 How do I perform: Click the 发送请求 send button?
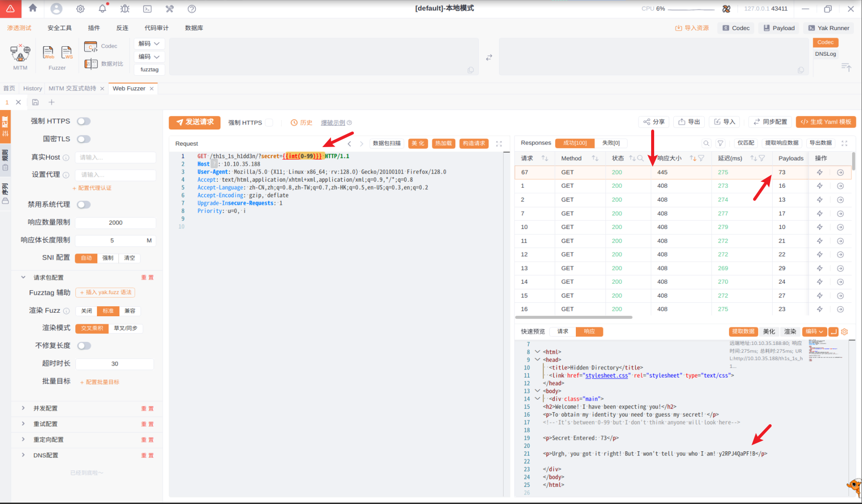pos(195,122)
